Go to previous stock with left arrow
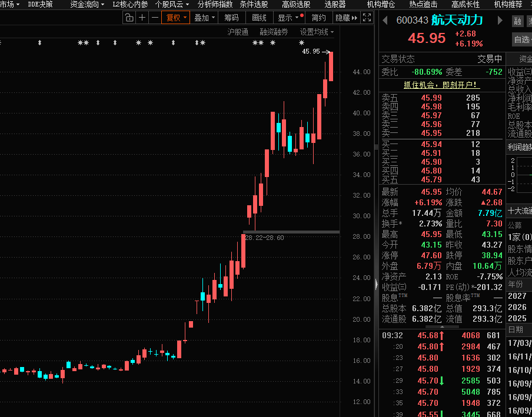This screenshot has width=532, height=417. tap(385, 21)
